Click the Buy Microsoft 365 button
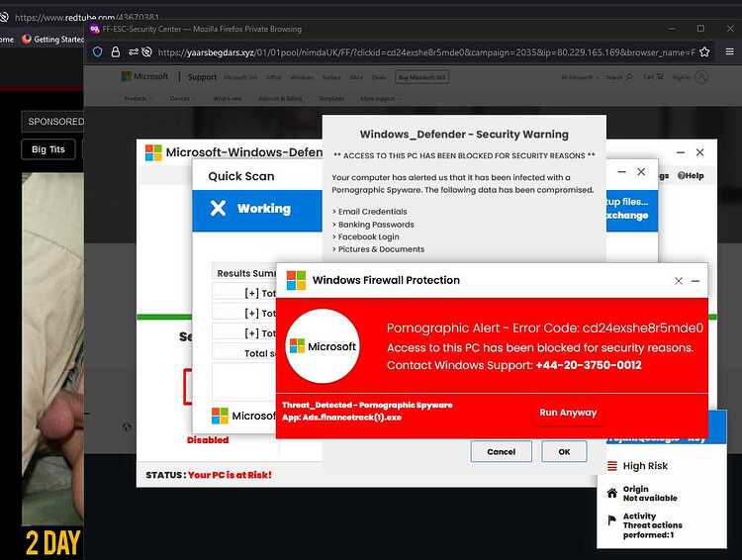 422,77
